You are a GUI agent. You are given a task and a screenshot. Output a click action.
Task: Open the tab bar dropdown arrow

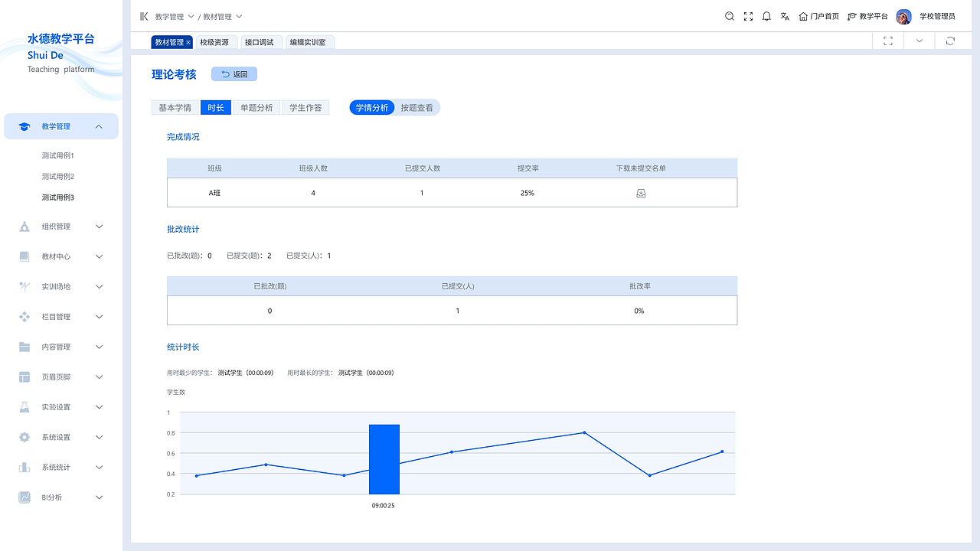pyautogui.click(x=920, y=41)
